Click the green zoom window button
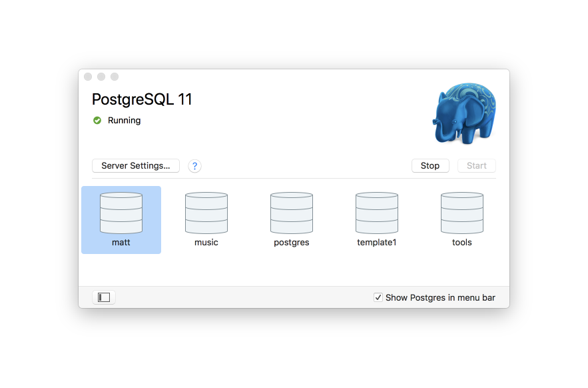This screenshot has width=588, height=388. pyautogui.click(x=114, y=77)
